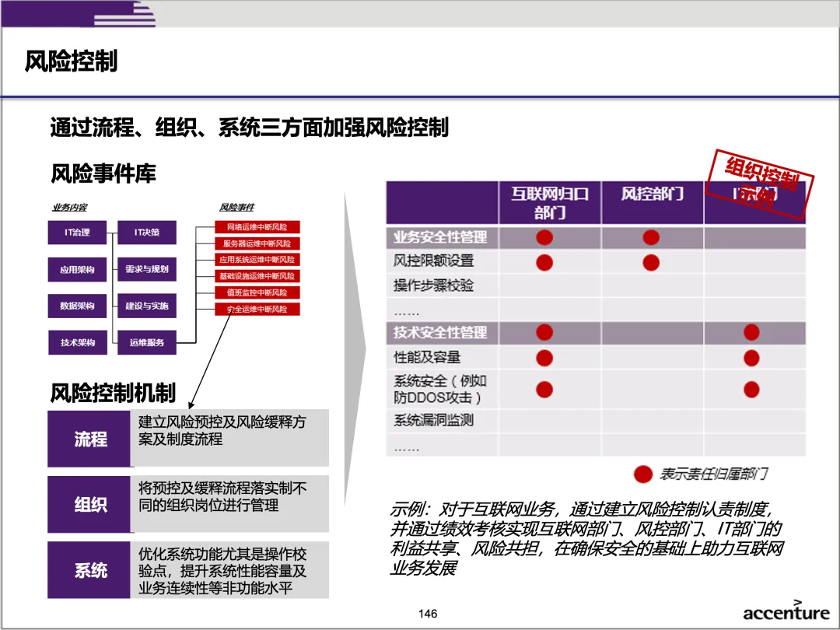Click the 操作步骤校验 row label
The width and height of the screenshot is (840, 630).
tap(434, 285)
